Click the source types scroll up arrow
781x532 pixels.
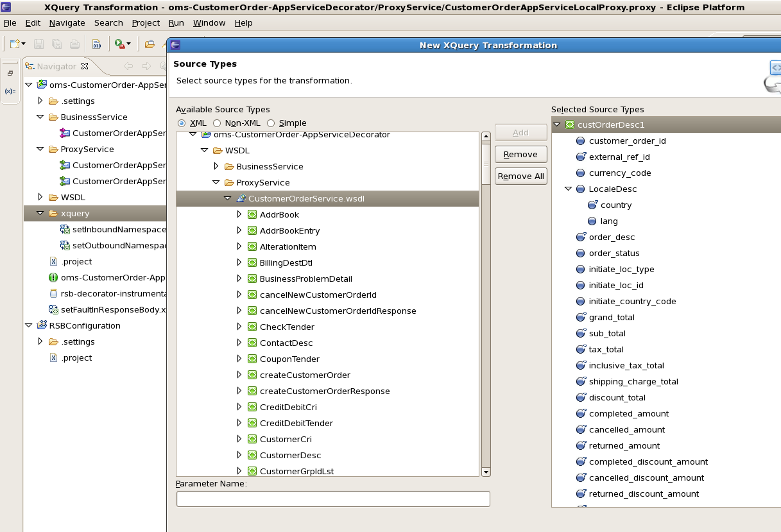(486, 136)
